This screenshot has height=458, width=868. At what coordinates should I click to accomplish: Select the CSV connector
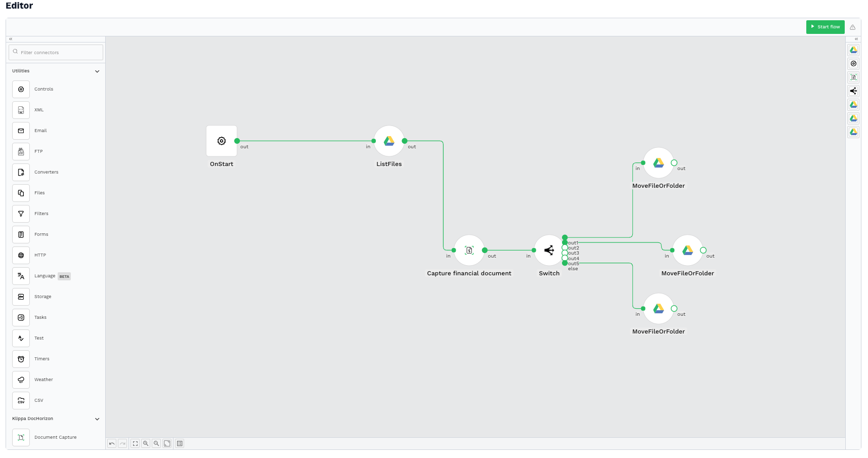[39, 400]
